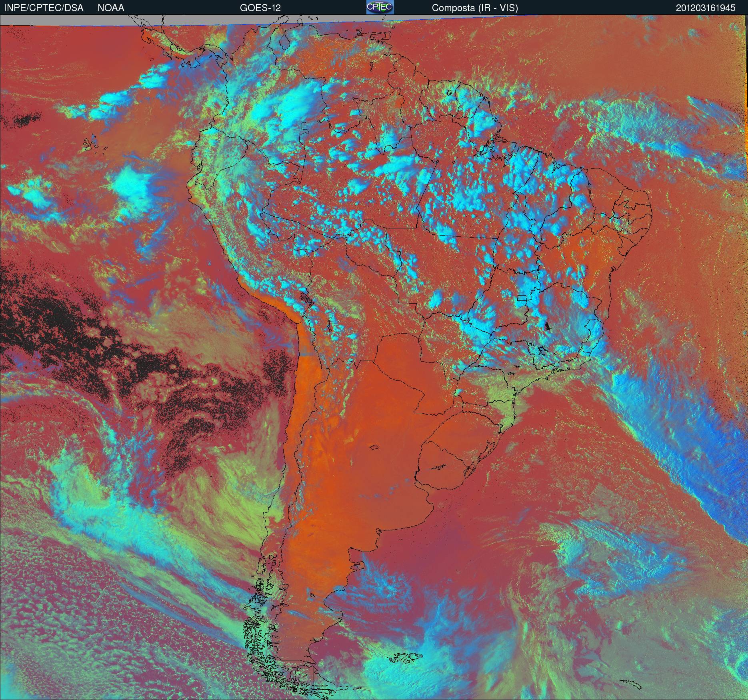Click the INPE/CPTEC/DSA header text
The height and width of the screenshot is (700, 748).
pyautogui.click(x=44, y=8)
